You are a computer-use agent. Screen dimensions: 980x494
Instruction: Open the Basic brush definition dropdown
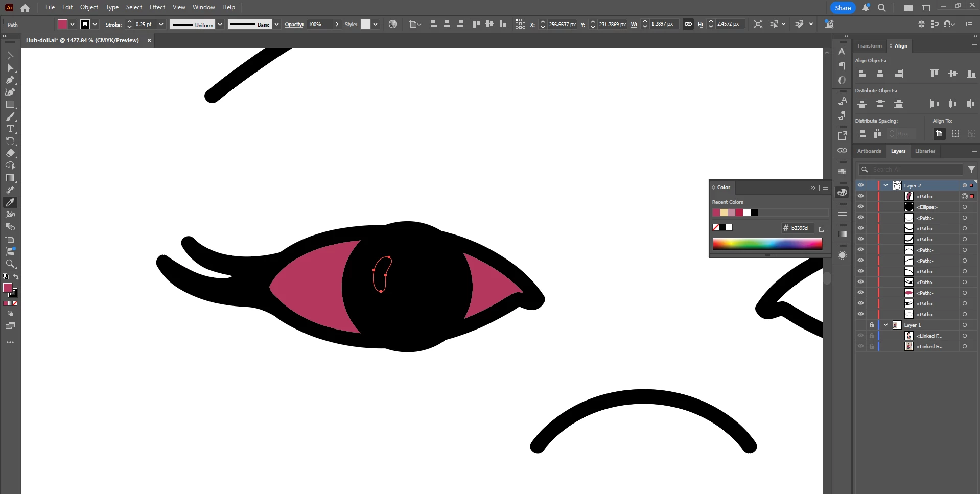click(x=276, y=24)
